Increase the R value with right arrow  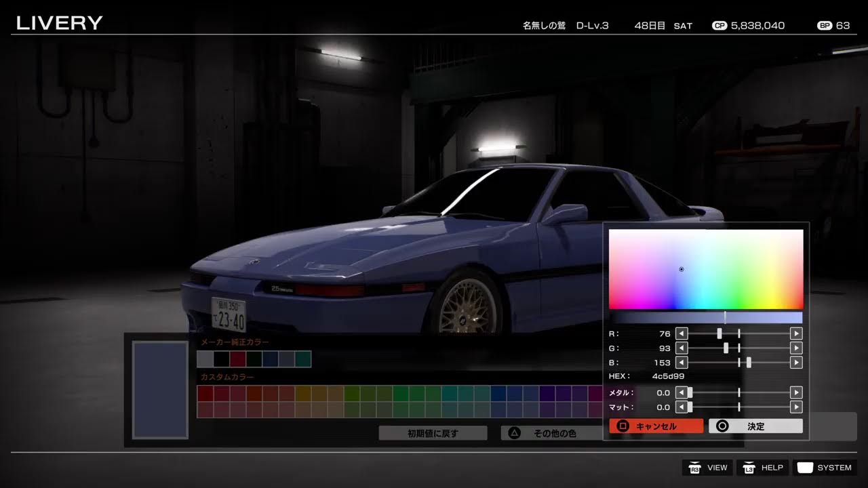(797, 333)
